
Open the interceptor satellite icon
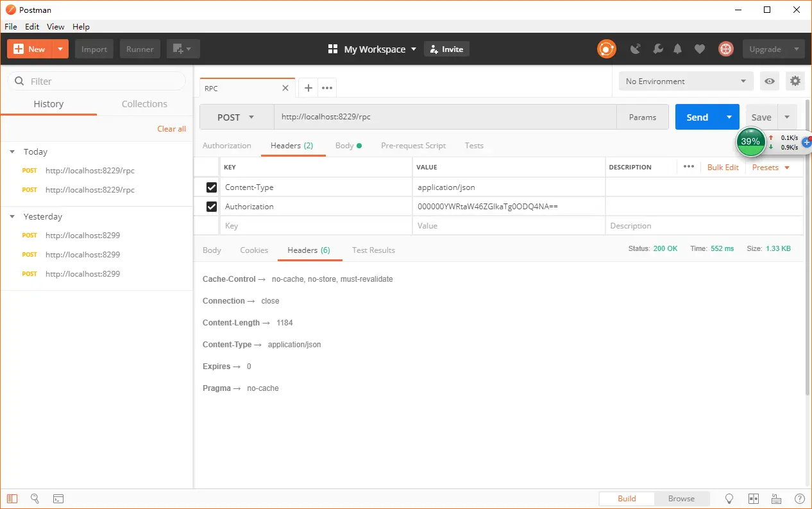[x=636, y=49]
